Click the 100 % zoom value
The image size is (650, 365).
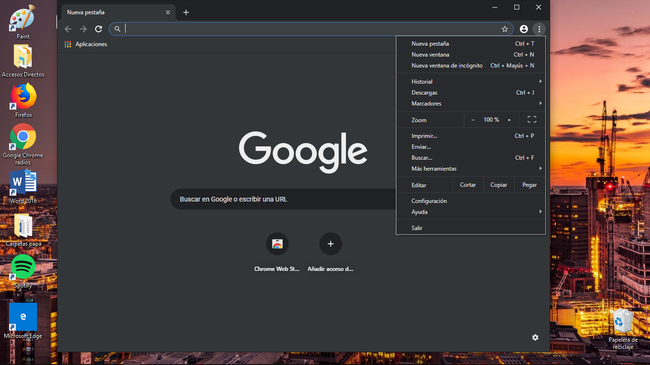pos(491,120)
